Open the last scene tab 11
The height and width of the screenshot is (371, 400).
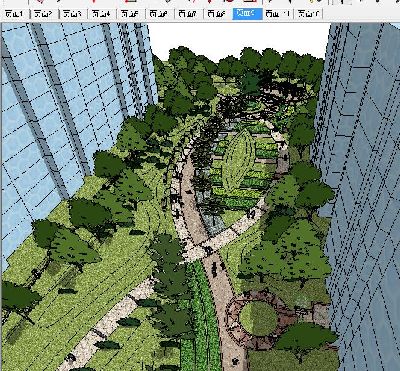(x=309, y=14)
